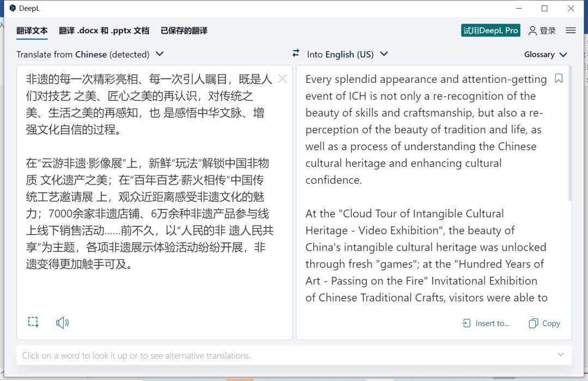
Task: Listen to source text via speaker icon
Action: tap(63, 322)
